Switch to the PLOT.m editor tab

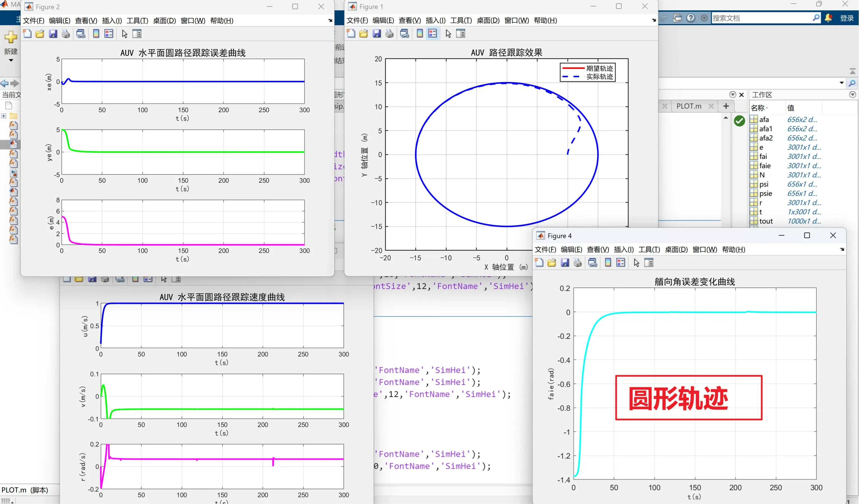coord(689,106)
